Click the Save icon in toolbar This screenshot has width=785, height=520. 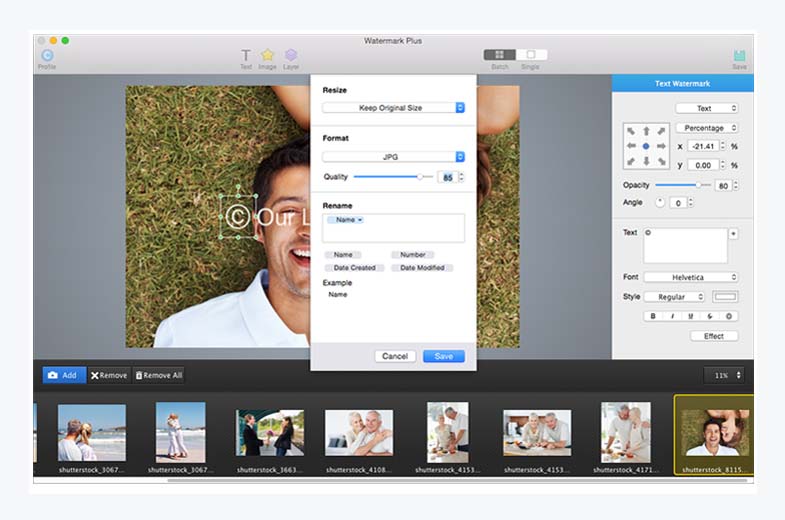point(739,56)
